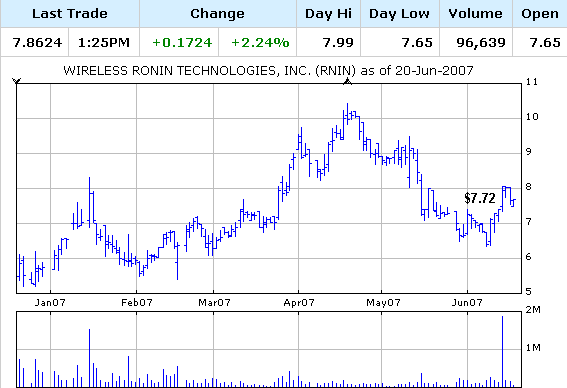Click the Day Hi value 7.99
Viewport: 567px width, 388px height.
[338, 43]
